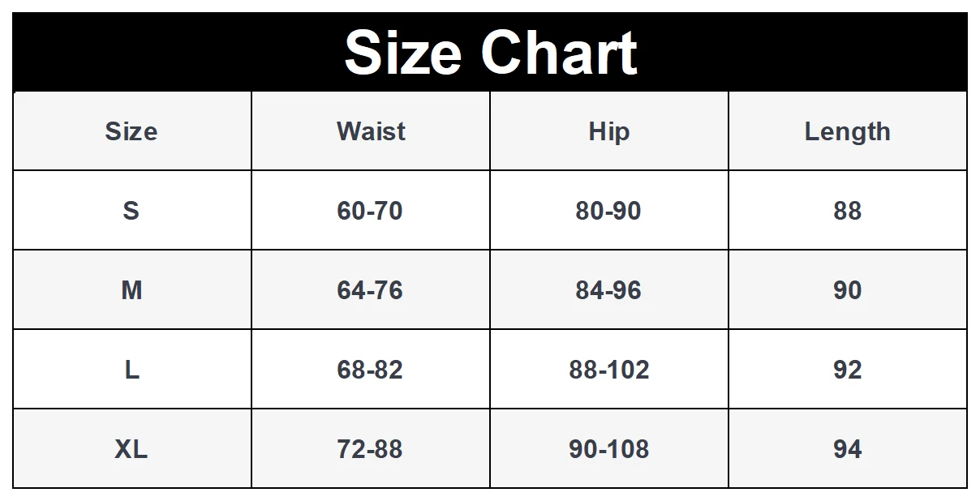Click length value 92 for size L

847,370
